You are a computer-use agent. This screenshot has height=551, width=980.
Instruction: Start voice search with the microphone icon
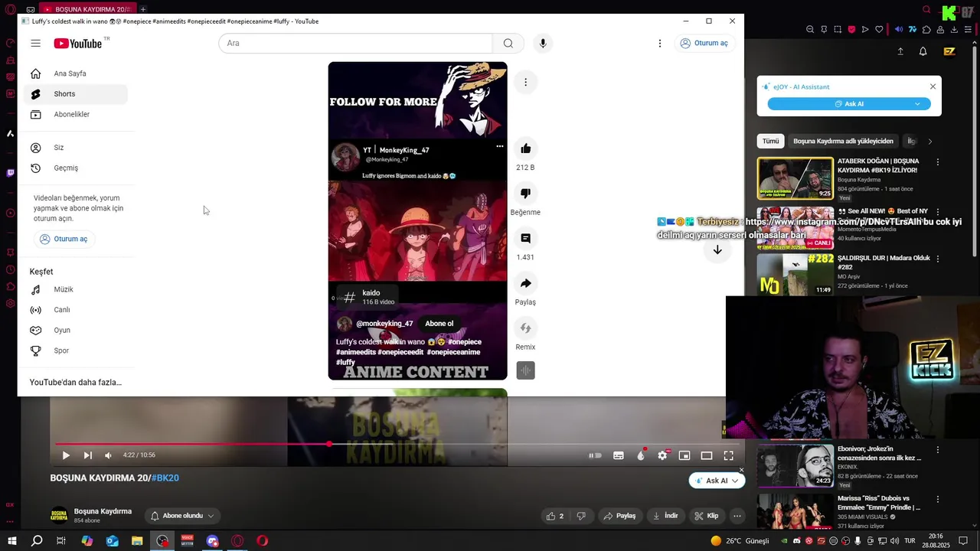point(543,44)
